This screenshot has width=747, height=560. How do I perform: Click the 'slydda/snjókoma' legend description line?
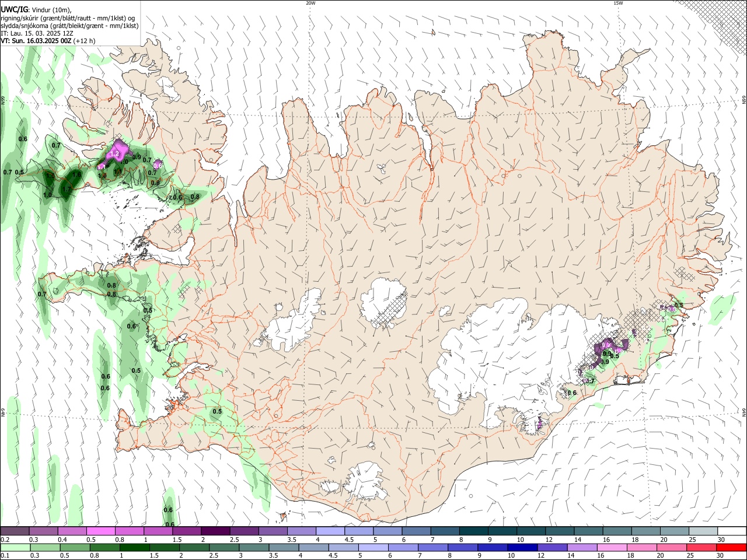tap(69, 26)
